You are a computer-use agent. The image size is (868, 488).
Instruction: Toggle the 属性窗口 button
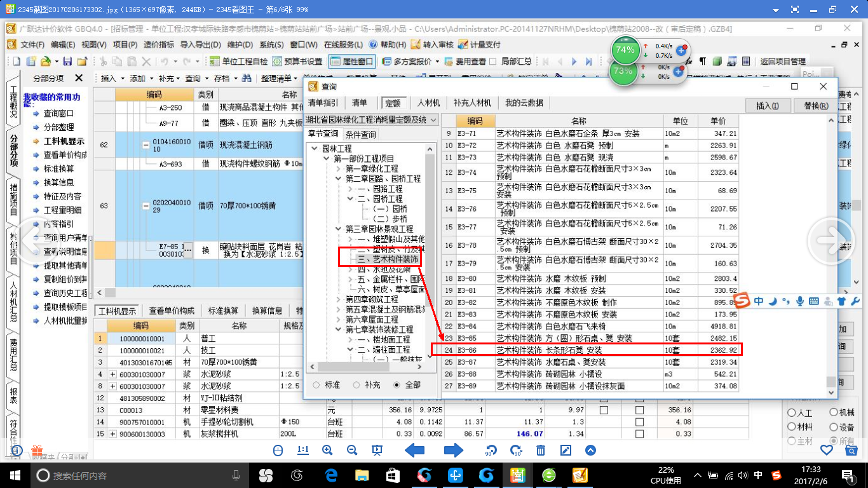(352, 62)
